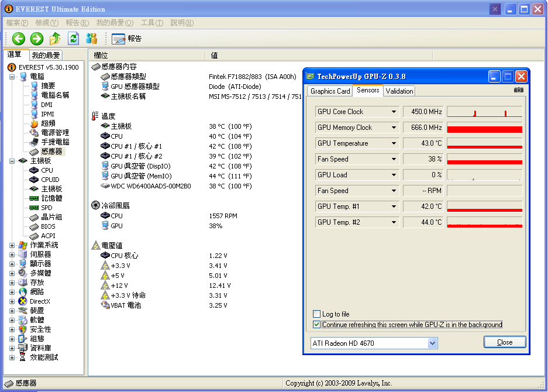
Task: Uncheck continue refreshing in background option
Action: 316,325
